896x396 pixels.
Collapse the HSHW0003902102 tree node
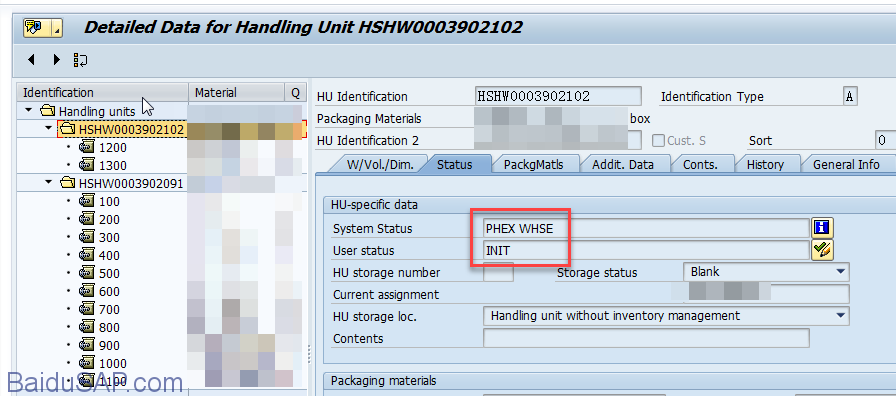(x=49, y=129)
